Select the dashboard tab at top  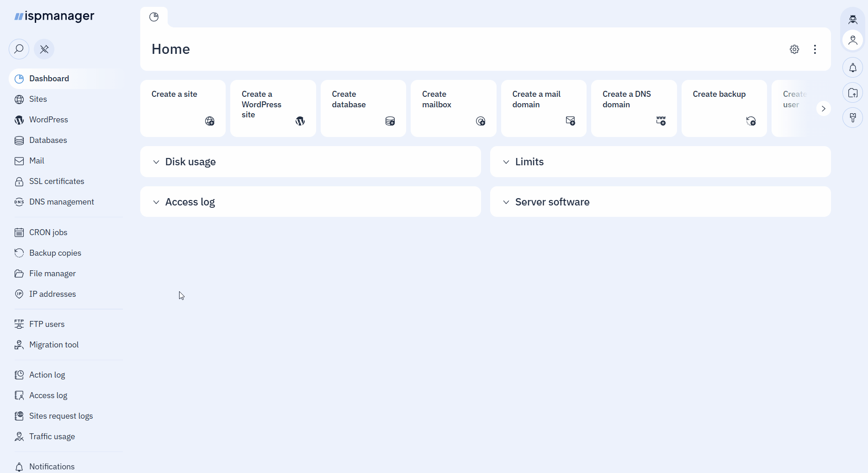point(154,17)
